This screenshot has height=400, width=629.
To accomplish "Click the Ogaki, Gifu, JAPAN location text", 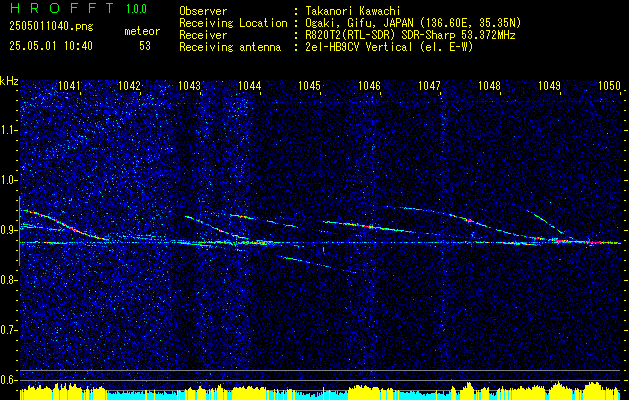I will [413, 23].
